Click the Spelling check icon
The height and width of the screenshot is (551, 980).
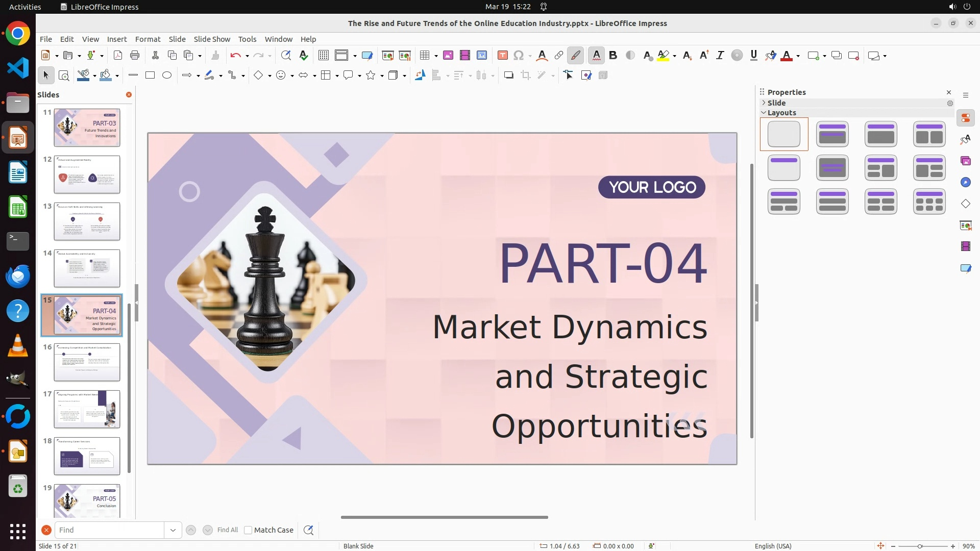(x=304, y=56)
